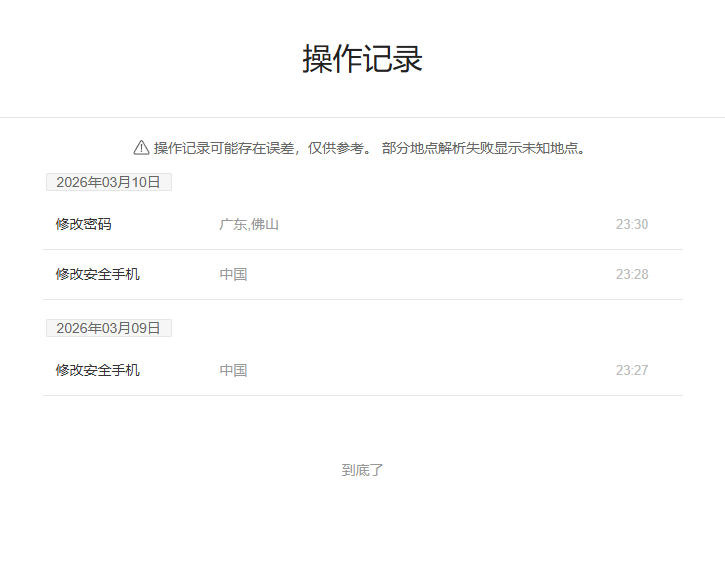
Task: Click the 到底了 end-of-list text
Action: (362, 470)
